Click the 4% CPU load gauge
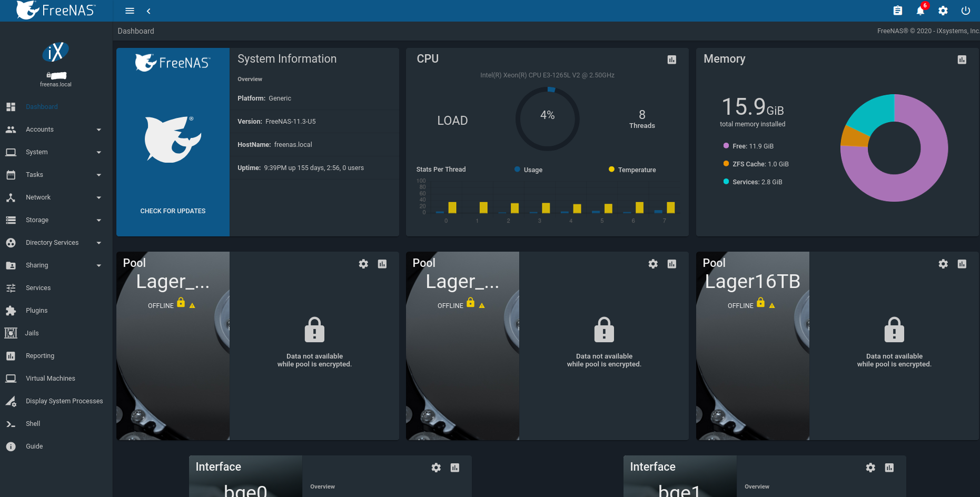980x497 pixels. (548, 119)
